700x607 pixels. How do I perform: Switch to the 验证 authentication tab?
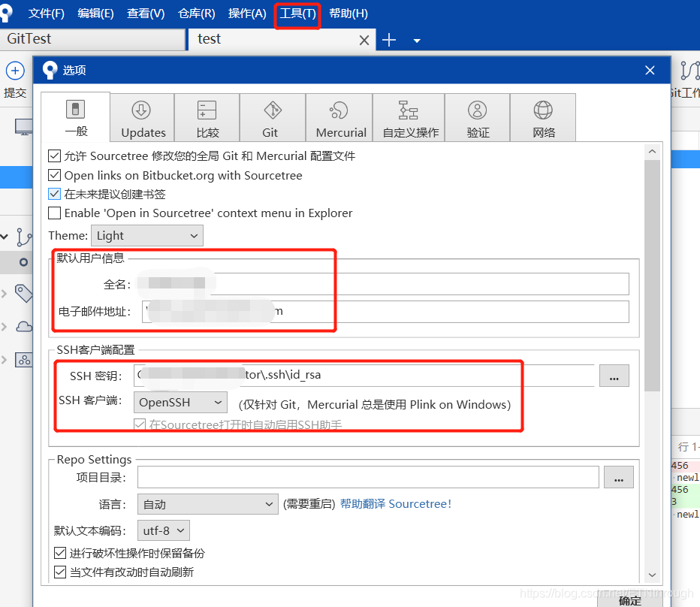coord(477,118)
